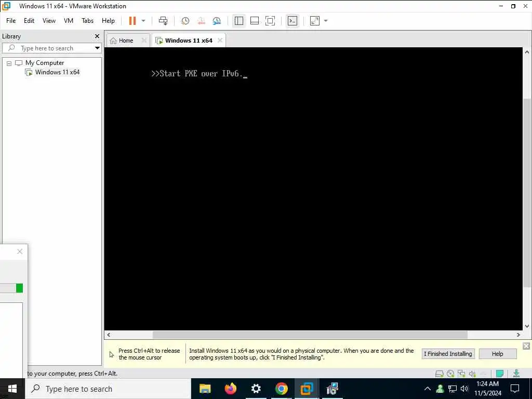Open the VM menu

click(69, 21)
